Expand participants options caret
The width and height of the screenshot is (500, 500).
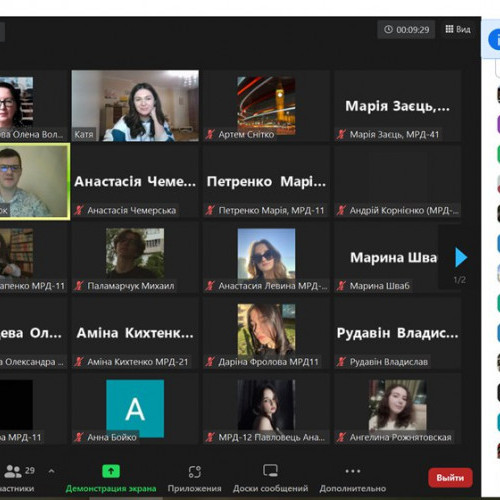(x=51, y=471)
